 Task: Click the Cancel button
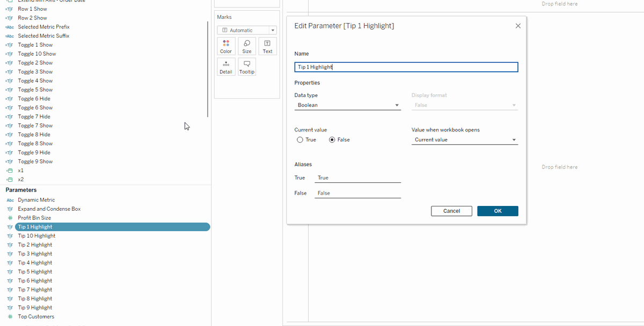tap(451, 211)
